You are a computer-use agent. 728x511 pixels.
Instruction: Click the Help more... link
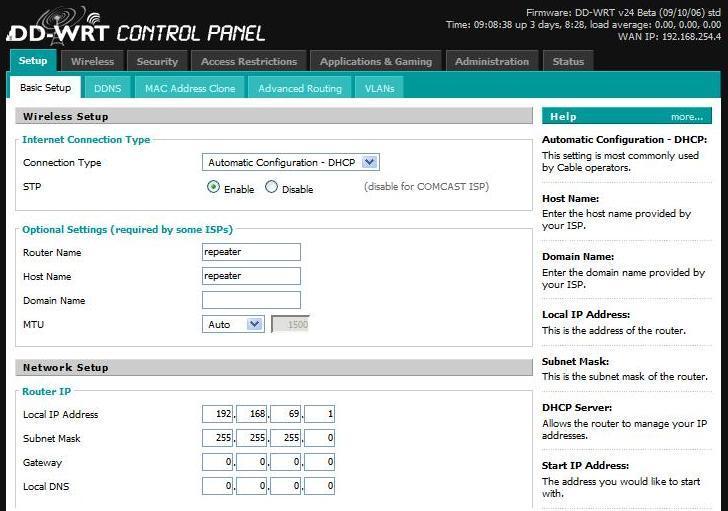(686, 117)
